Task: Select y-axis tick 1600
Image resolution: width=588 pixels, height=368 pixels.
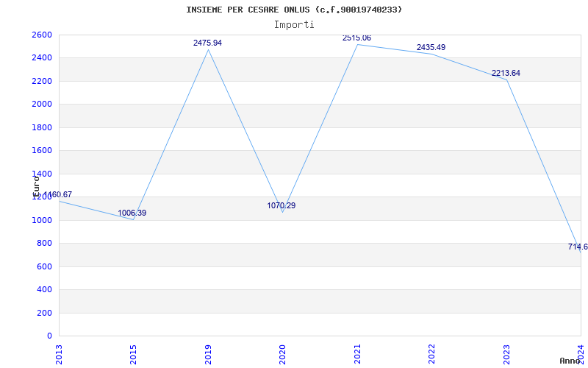Action: coord(42,151)
